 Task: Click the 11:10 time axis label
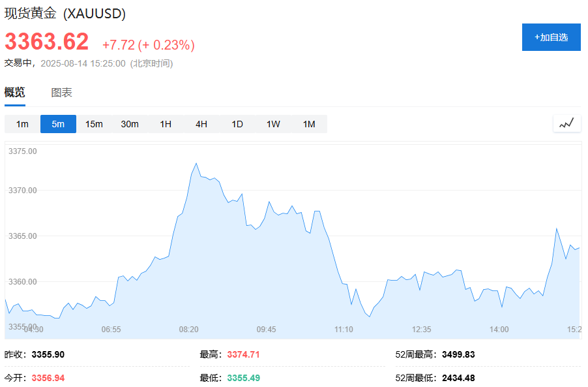pyautogui.click(x=344, y=329)
